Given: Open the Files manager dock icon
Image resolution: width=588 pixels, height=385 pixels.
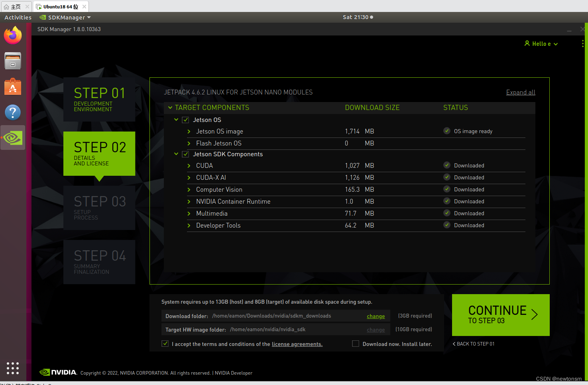Looking at the screenshot, I should pos(13,61).
